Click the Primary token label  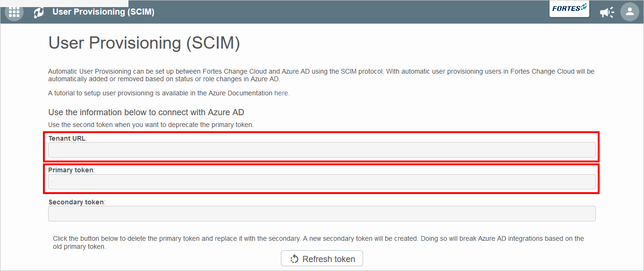pyautogui.click(x=71, y=170)
